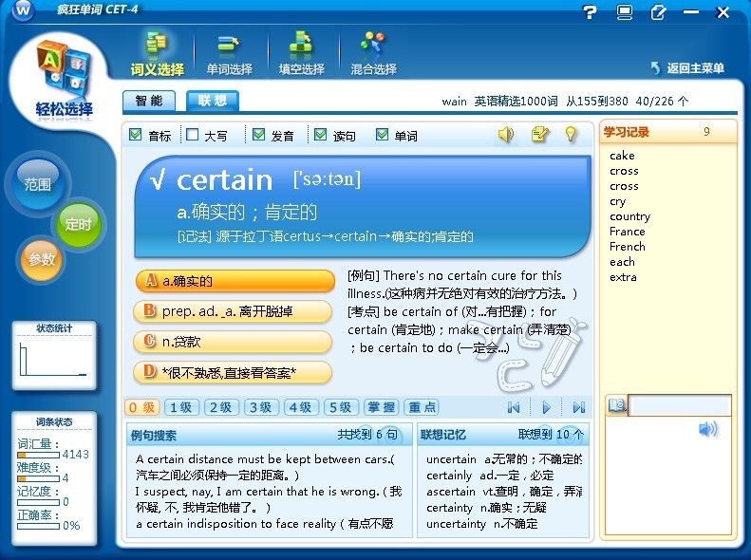This screenshot has width=751, height=560.
Task: Click associated word 'ascertain'
Action: 451,492
